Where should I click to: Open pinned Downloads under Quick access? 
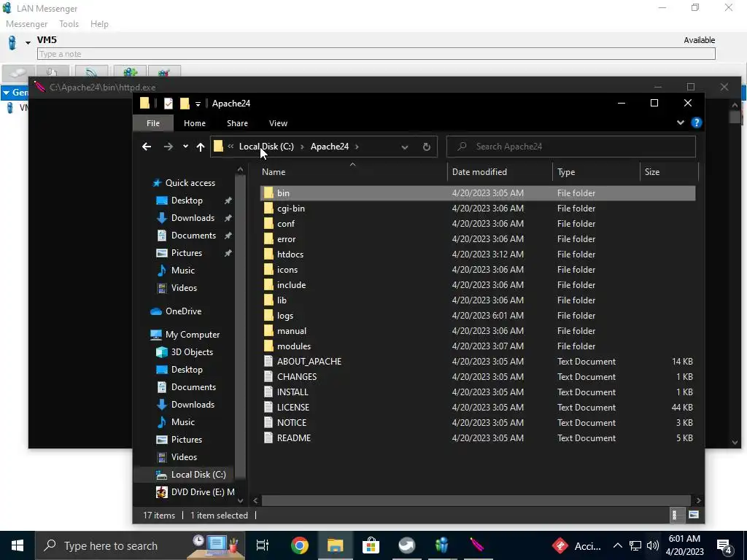pos(193,218)
